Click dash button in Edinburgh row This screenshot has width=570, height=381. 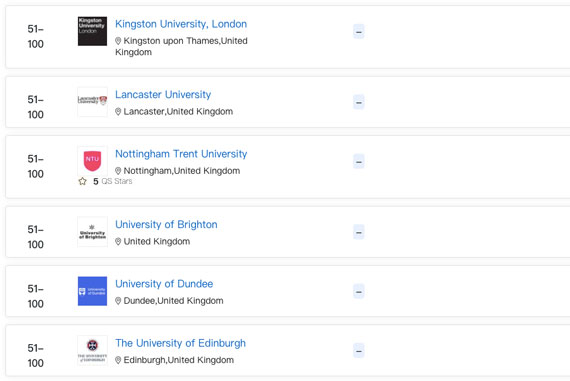(x=359, y=350)
